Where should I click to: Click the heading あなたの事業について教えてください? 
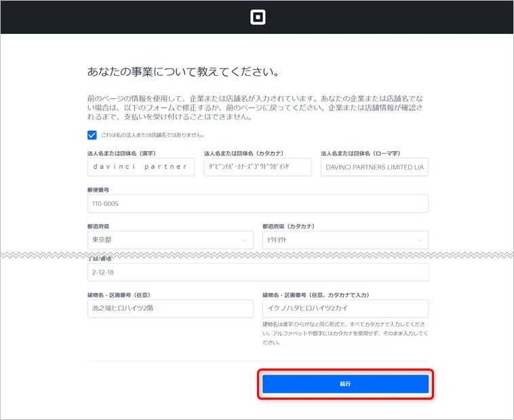pyautogui.click(x=183, y=72)
